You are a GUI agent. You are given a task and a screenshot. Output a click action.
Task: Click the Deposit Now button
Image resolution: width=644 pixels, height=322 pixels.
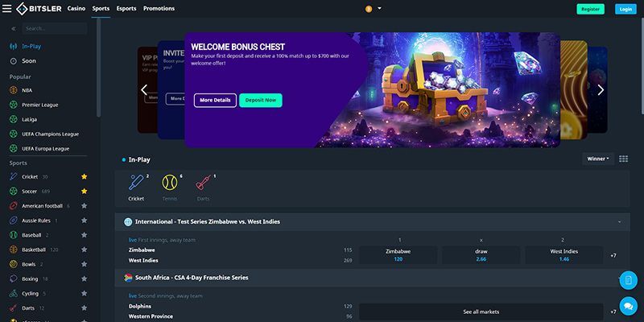261,100
